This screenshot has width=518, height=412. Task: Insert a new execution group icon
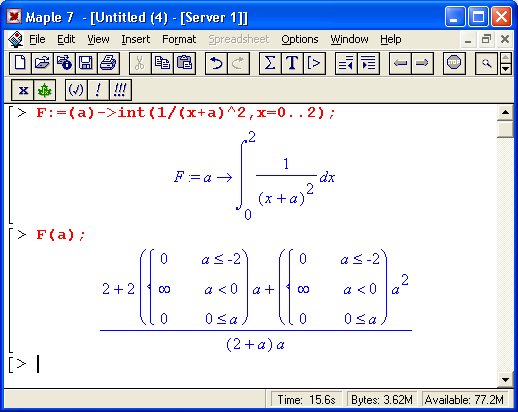(x=314, y=63)
